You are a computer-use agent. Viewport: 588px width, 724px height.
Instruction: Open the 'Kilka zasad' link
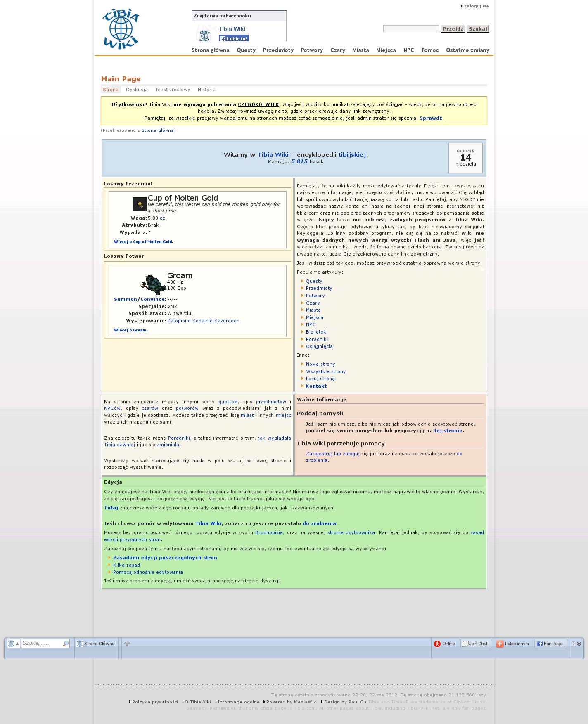[x=126, y=565]
